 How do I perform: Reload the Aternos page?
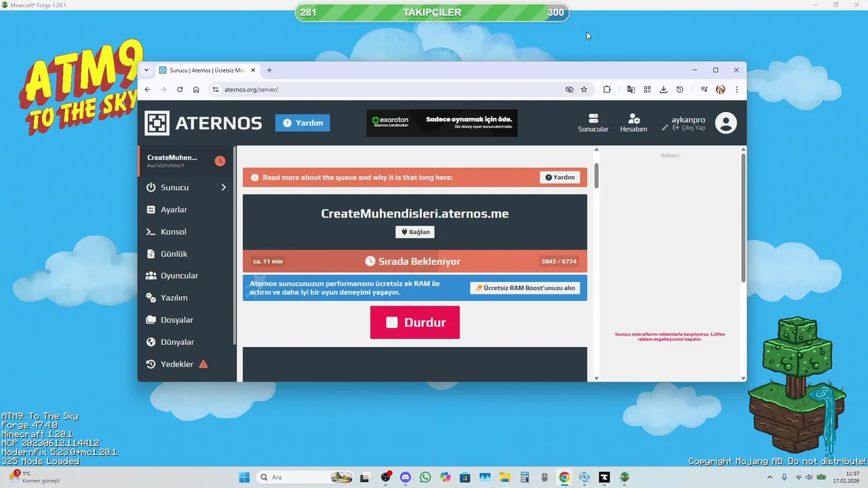point(180,89)
